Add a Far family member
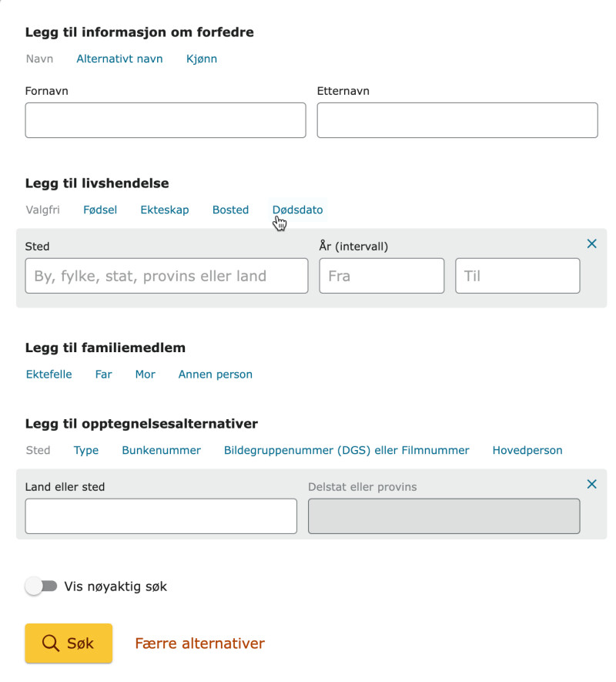616x682 pixels. click(103, 374)
